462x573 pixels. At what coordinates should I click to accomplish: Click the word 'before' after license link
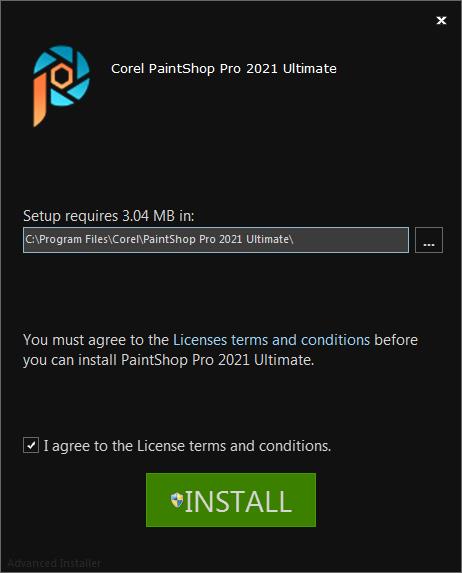tap(396, 340)
